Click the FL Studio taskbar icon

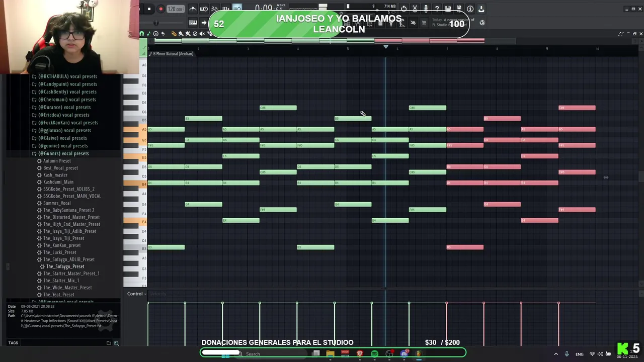tap(419, 354)
